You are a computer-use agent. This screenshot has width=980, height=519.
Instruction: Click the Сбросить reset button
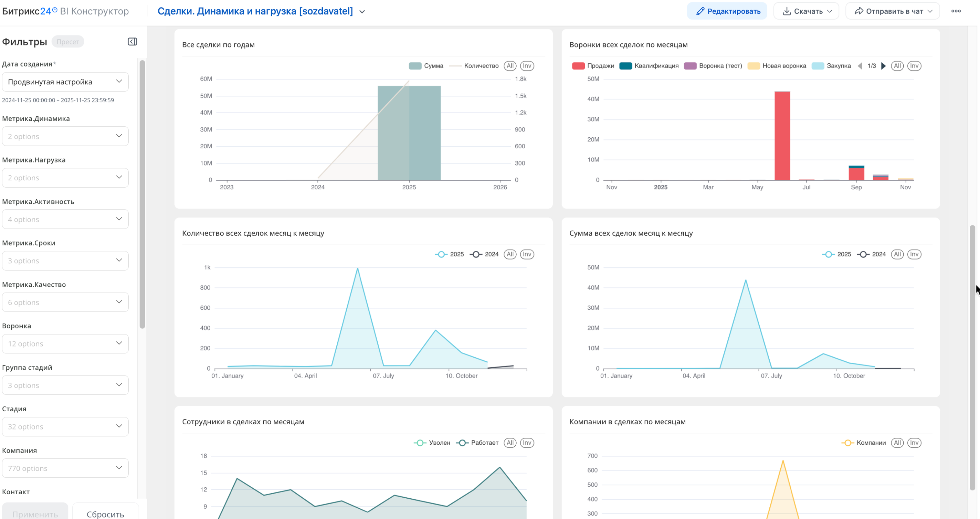click(x=105, y=514)
